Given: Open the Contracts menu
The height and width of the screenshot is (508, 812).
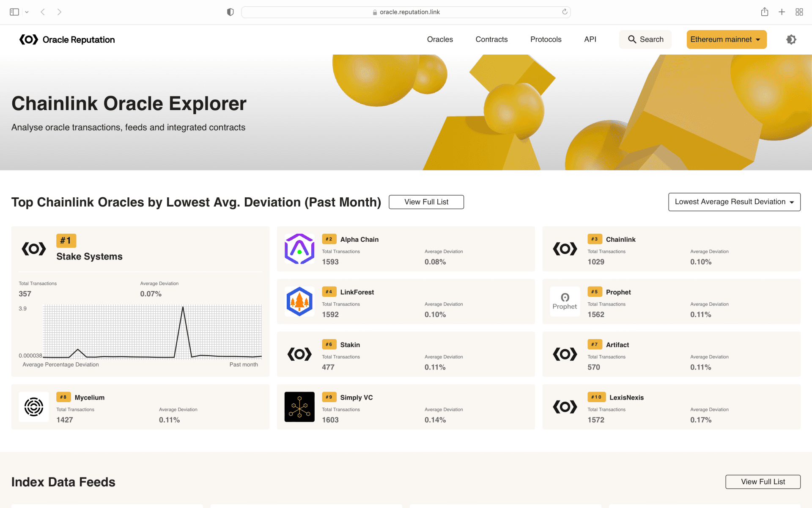Looking at the screenshot, I should (x=491, y=39).
